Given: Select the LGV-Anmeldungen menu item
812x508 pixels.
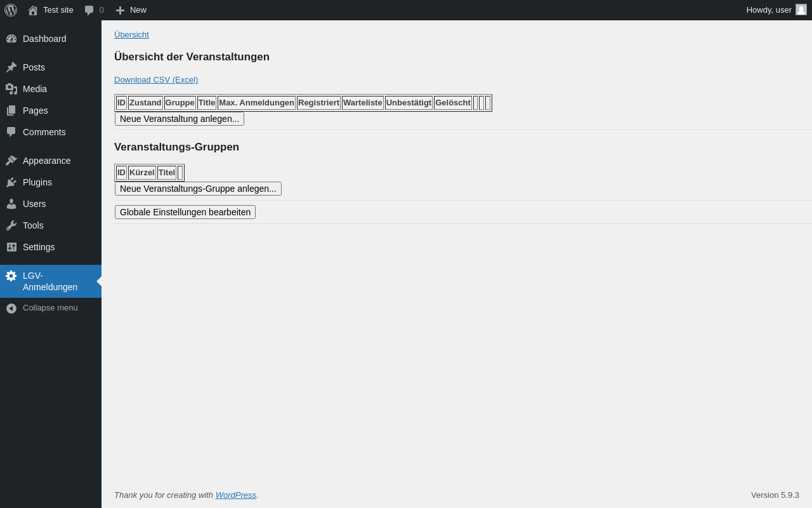Looking at the screenshot, I should tap(51, 281).
